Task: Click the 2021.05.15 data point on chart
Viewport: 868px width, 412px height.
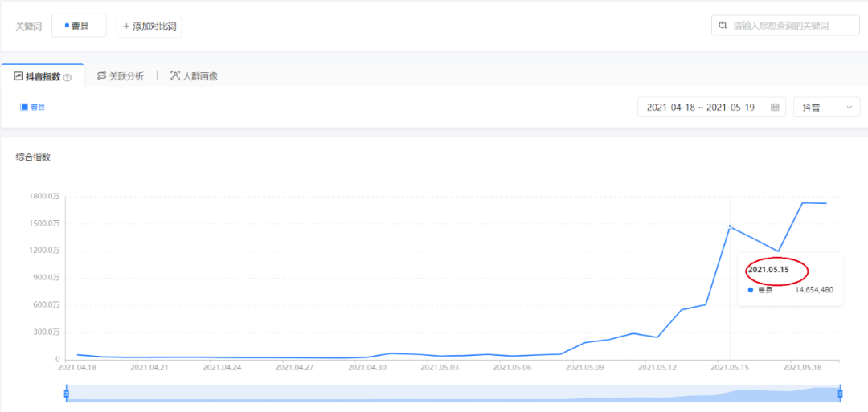Action: pos(730,226)
